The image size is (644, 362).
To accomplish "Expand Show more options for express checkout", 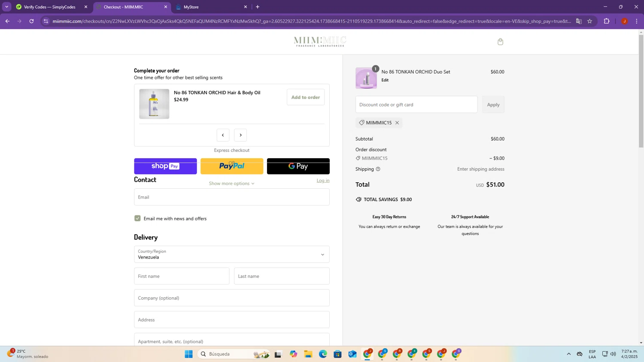I will click(232, 184).
